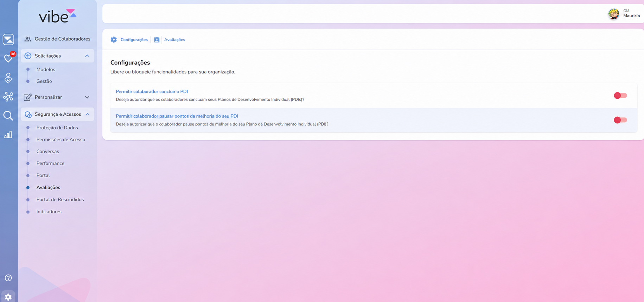
Task: Expand the Personalizar section chevron
Action: (x=87, y=97)
